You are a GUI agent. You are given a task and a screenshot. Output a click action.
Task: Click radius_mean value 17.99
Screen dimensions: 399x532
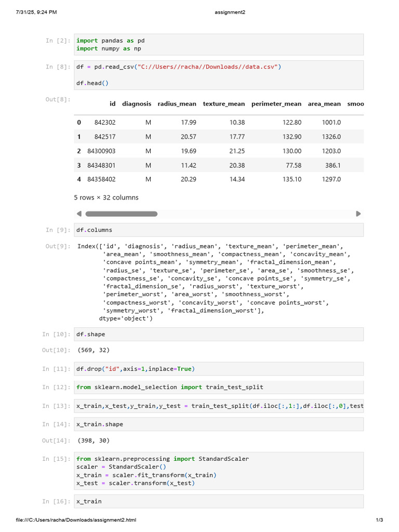point(189,123)
